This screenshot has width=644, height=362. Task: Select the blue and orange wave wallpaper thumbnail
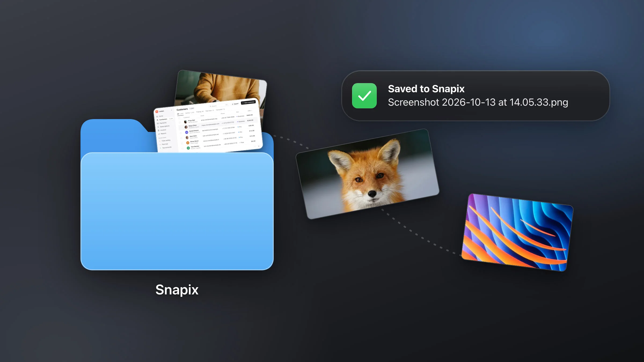(517, 232)
